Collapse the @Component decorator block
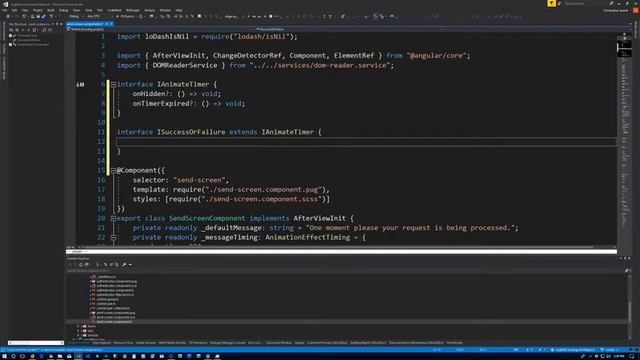Screen dimensions: 640x360 [113, 171]
